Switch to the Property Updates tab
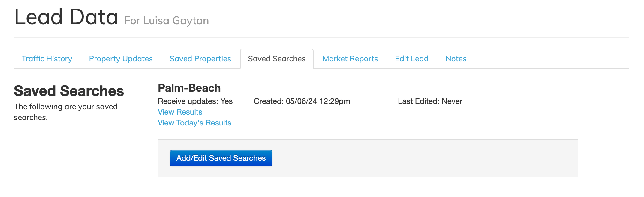The width and height of the screenshot is (644, 197). click(x=121, y=59)
